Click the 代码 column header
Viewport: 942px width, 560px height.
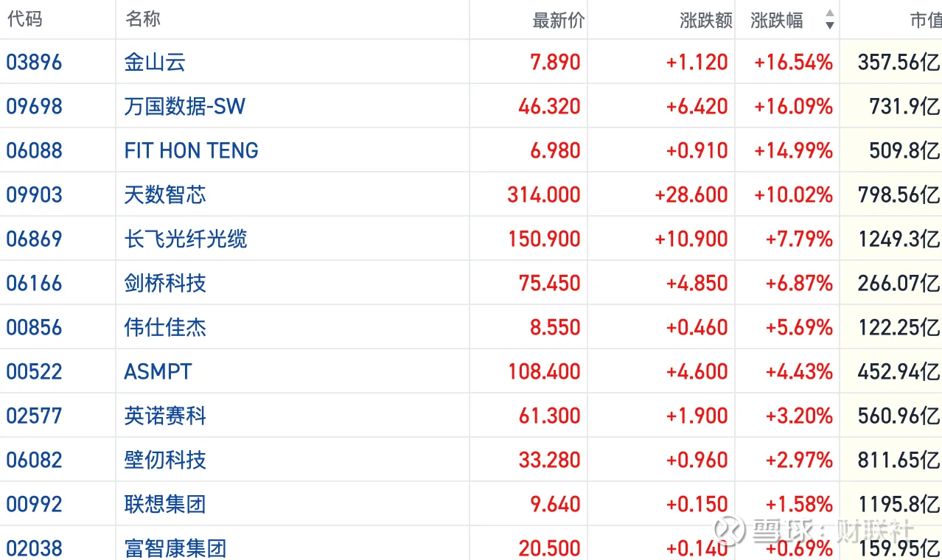tap(24, 19)
